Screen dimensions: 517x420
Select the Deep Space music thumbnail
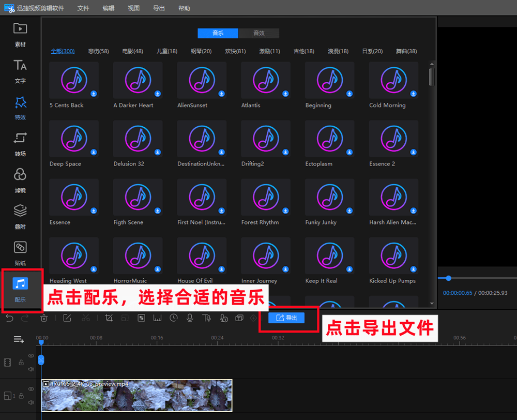[74, 139]
